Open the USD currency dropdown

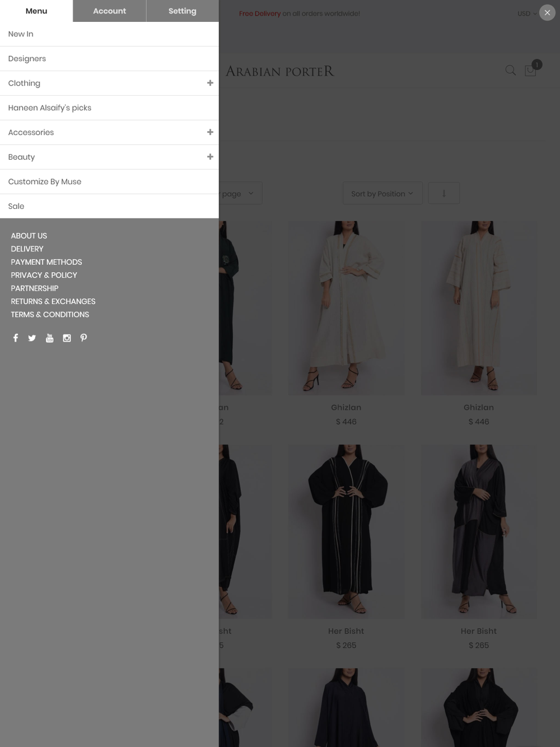pos(527,13)
